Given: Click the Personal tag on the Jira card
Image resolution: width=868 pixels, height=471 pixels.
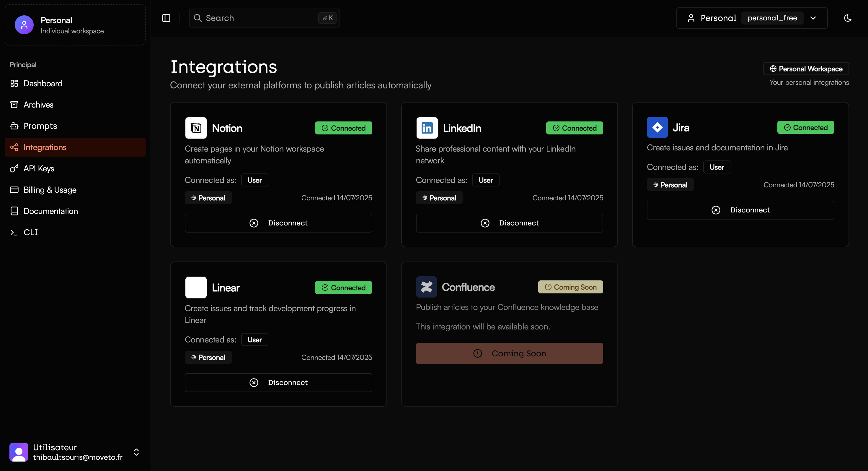Looking at the screenshot, I should [670, 185].
